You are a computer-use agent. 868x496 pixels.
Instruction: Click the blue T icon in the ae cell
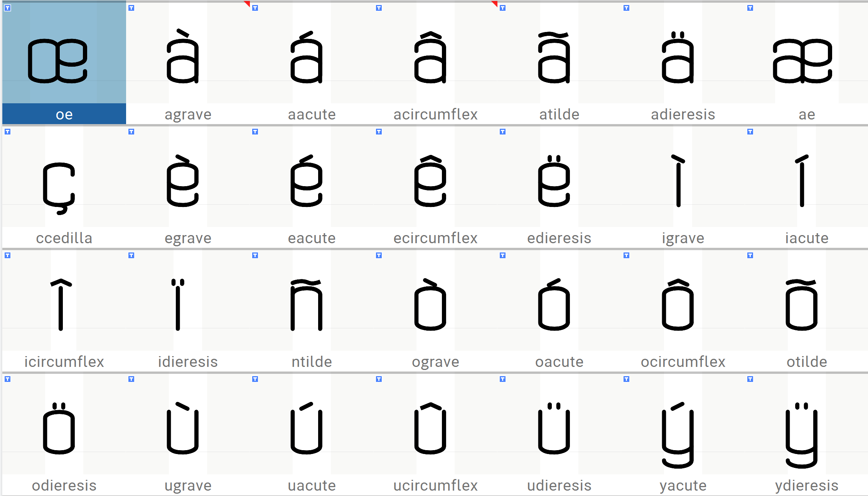coord(750,8)
